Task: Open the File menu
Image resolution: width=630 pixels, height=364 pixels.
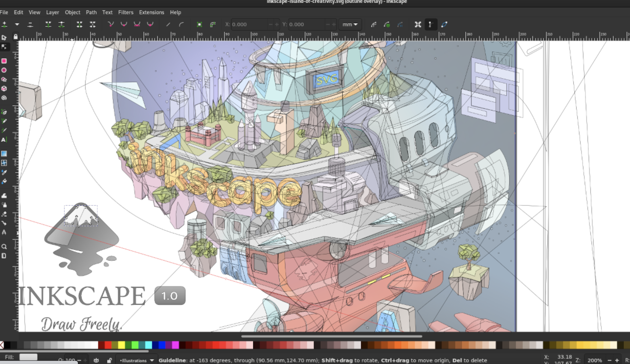Action: [x=4, y=12]
